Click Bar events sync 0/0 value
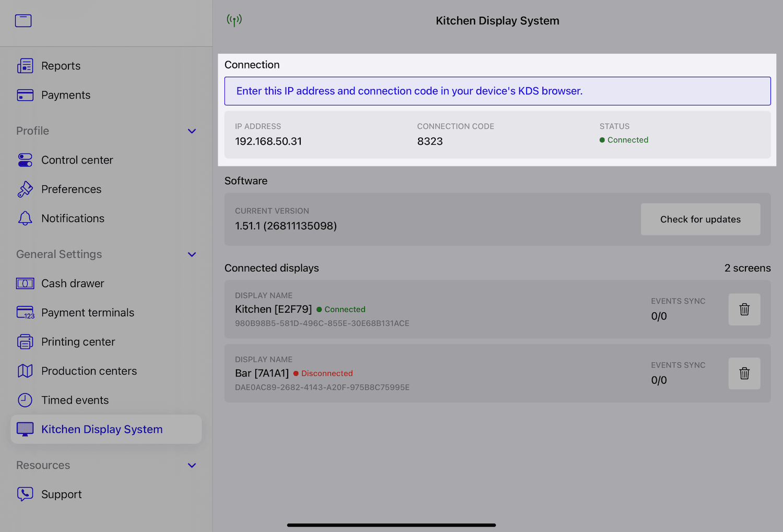Image resolution: width=783 pixels, height=532 pixels. (x=659, y=381)
